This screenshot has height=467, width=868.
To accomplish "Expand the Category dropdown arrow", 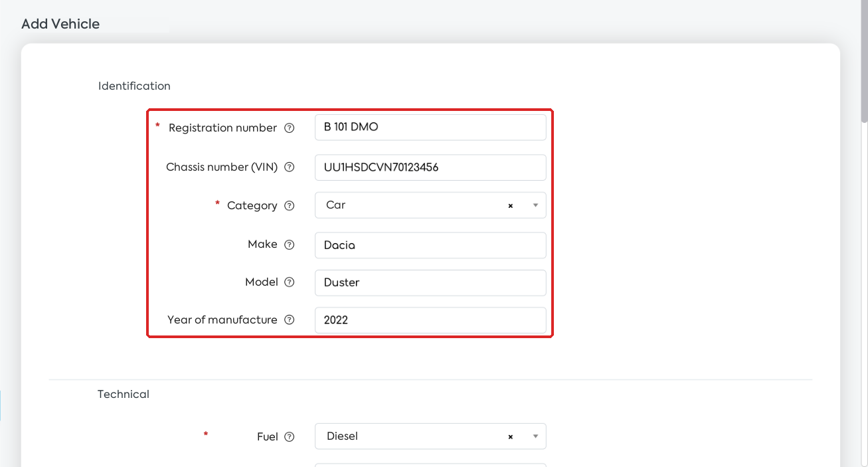I will click(535, 206).
